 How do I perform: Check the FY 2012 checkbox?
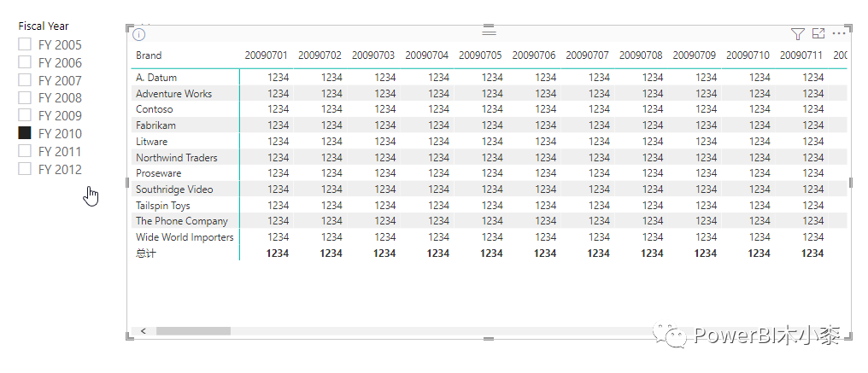pos(25,168)
